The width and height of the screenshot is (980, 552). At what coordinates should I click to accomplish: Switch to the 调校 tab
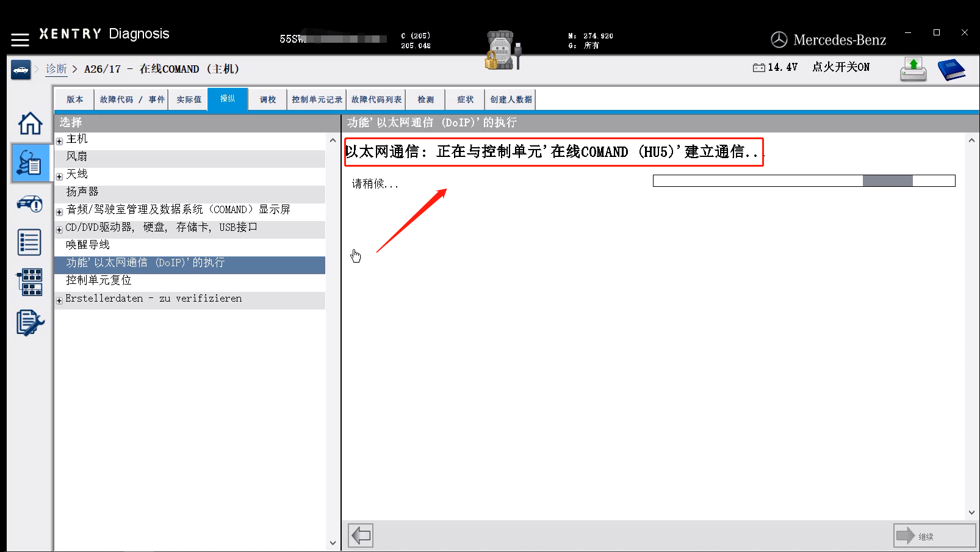click(x=267, y=100)
